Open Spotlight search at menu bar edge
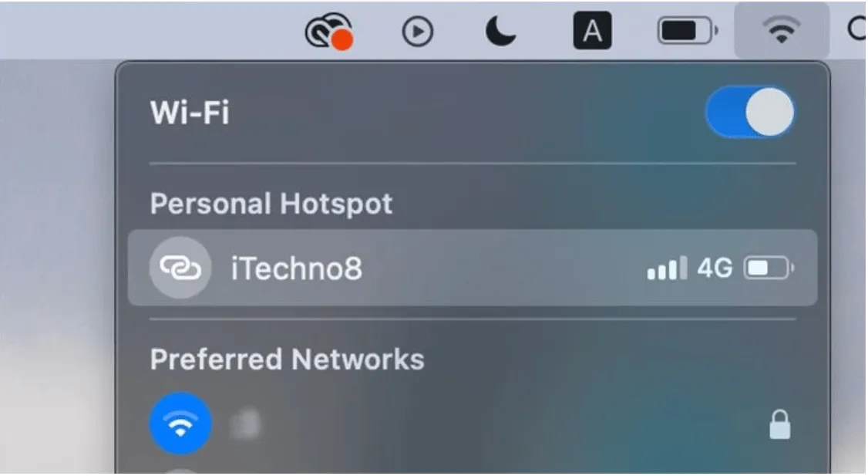868x476 pixels. coord(857,29)
